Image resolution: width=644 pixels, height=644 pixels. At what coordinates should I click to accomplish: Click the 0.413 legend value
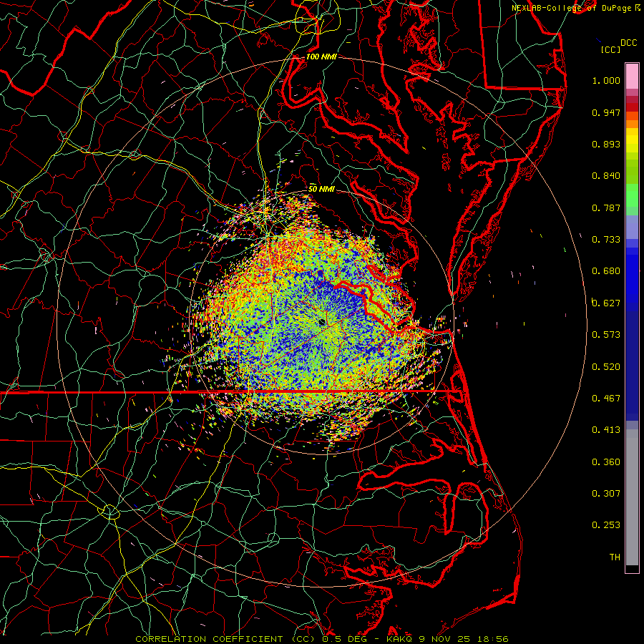pos(606,430)
